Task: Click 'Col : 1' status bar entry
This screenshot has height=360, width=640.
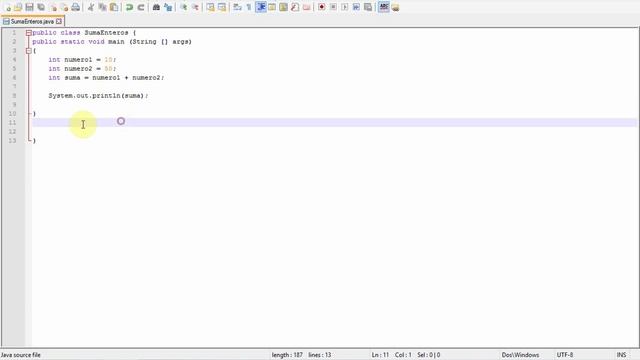Action: [x=403, y=355]
